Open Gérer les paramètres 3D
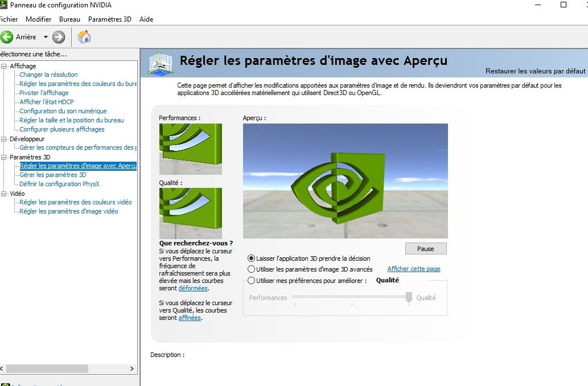 pos(53,175)
